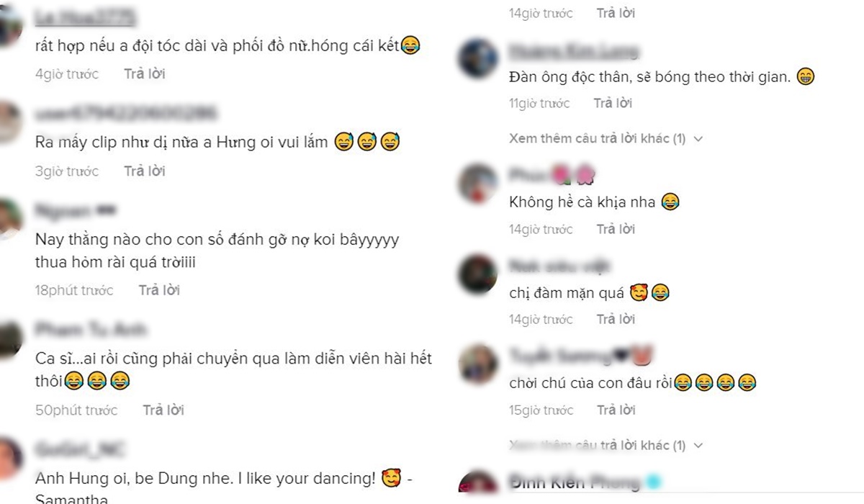Click chevron beside first 'Xem thêm câu trả lời khác'

point(697,138)
